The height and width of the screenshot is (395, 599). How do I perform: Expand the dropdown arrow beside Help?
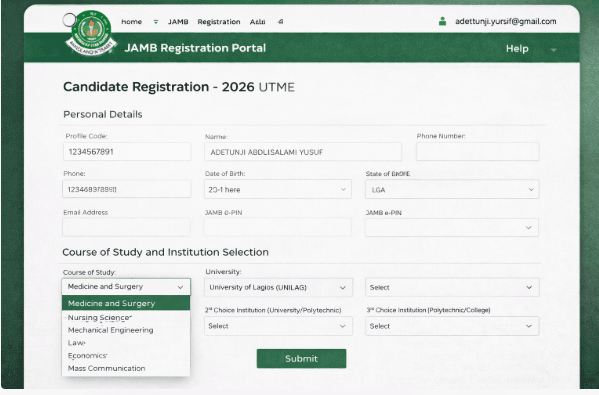tap(553, 49)
